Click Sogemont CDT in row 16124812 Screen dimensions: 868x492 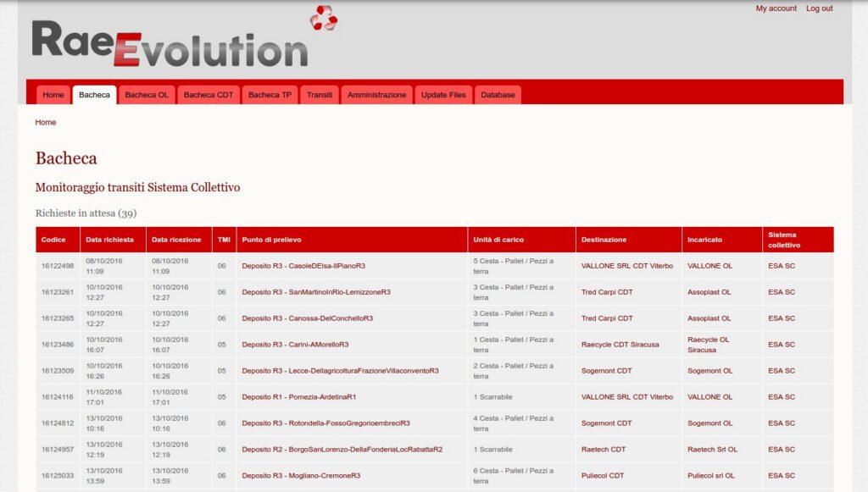(606, 423)
